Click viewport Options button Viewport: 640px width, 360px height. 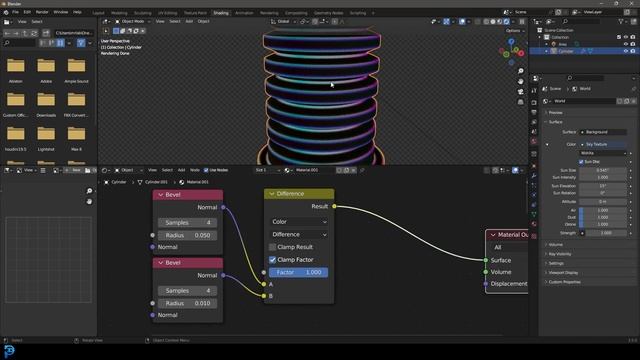[515, 31]
